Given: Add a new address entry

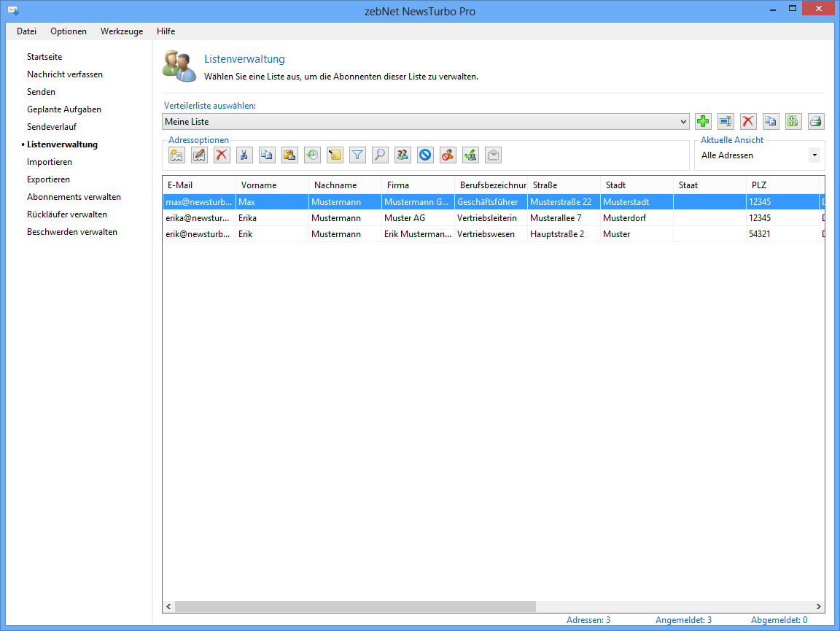Looking at the screenshot, I should click(176, 155).
